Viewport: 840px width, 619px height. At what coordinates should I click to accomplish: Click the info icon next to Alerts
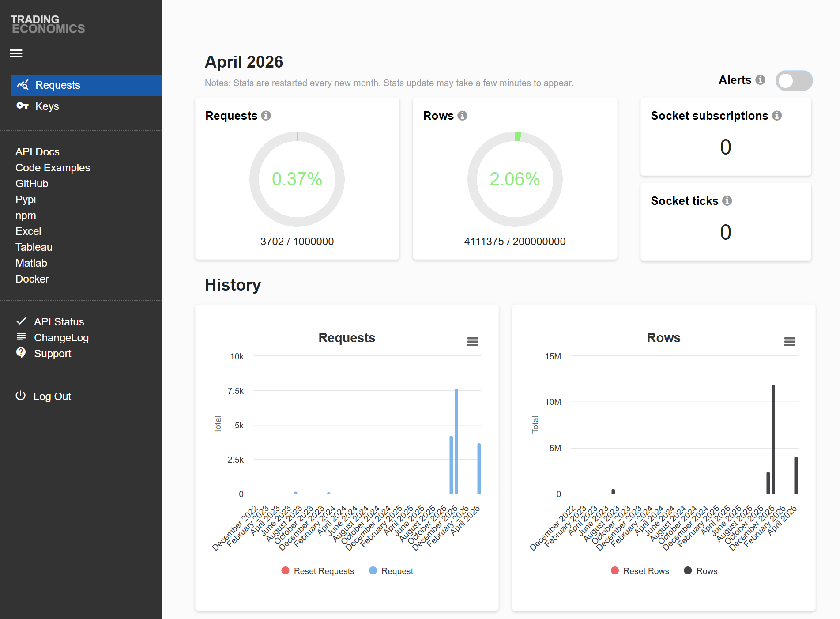[760, 80]
